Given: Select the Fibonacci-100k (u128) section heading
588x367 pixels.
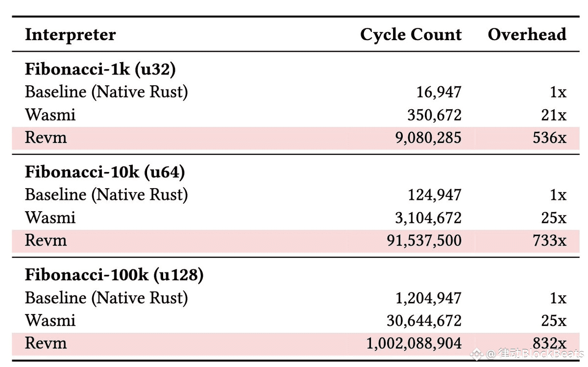Looking at the screenshot, I should [x=114, y=275].
